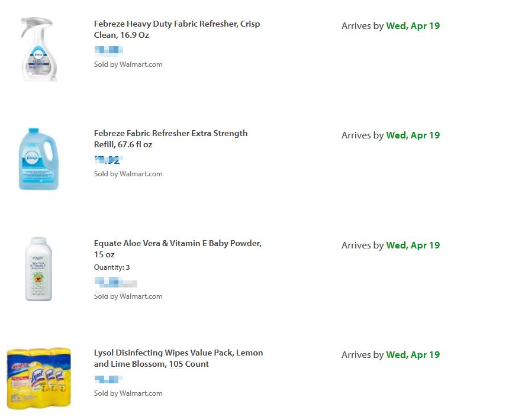Viewport: 528px width, 420px height.
Task: Click the Equate Baby Powder bottle image
Action: tap(38, 269)
